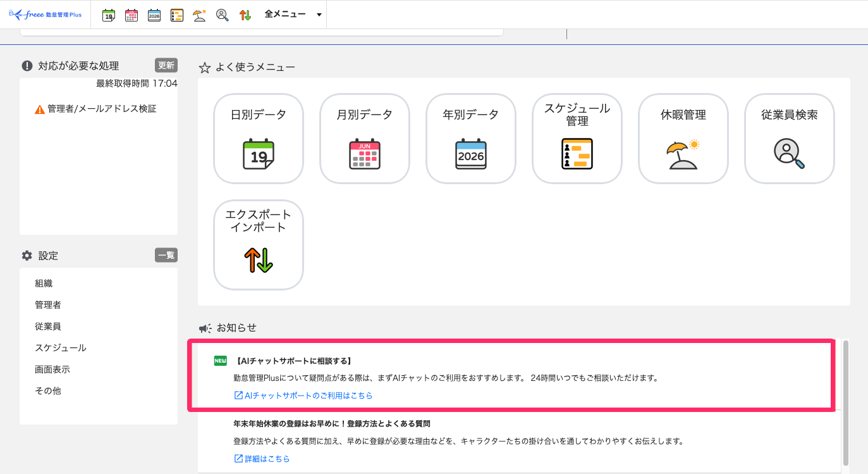Open export/import arrows toolbar icon

click(x=245, y=15)
